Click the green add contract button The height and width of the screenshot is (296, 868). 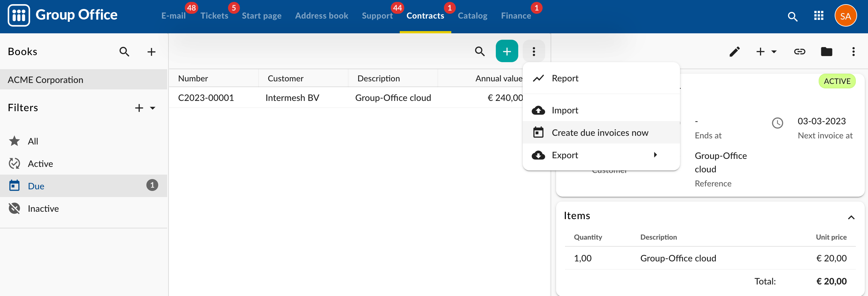(507, 51)
